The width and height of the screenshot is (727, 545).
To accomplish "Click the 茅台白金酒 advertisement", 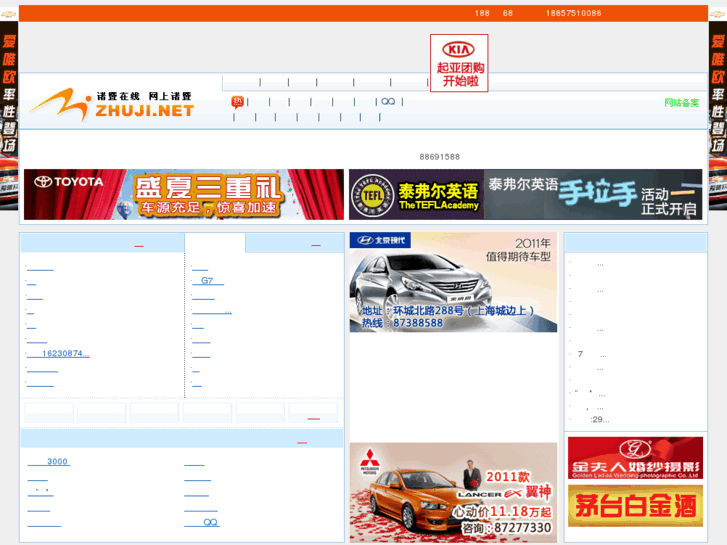I will click(635, 506).
